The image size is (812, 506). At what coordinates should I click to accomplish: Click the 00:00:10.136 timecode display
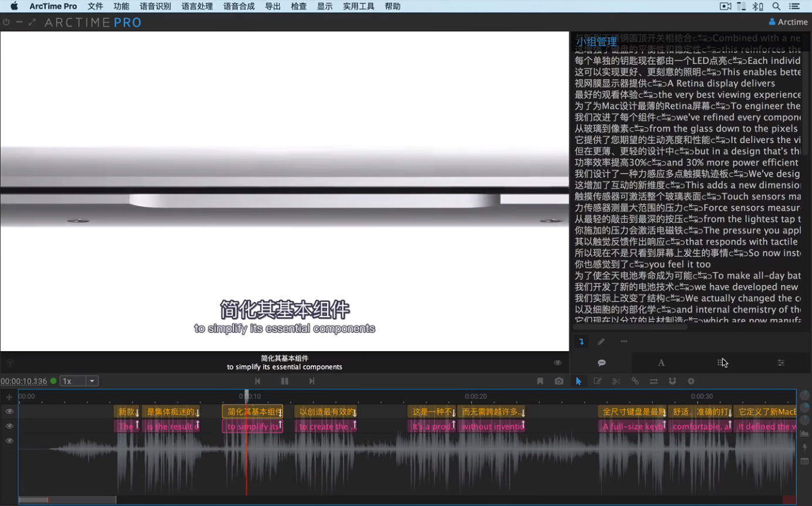click(24, 381)
